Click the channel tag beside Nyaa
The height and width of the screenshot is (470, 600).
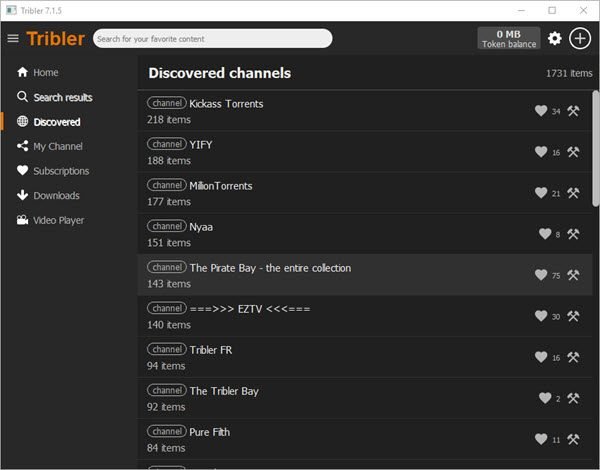[x=167, y=226]
